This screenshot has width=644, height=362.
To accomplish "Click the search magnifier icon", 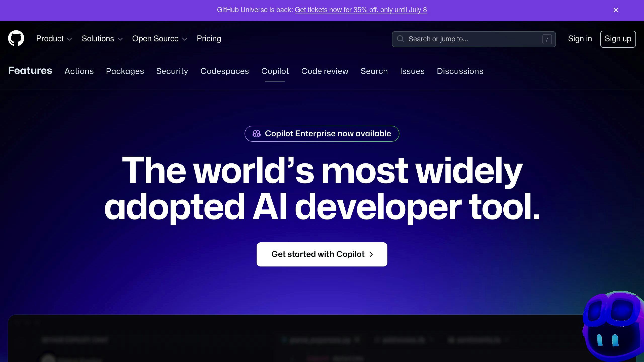I will [x=401, y=39].
